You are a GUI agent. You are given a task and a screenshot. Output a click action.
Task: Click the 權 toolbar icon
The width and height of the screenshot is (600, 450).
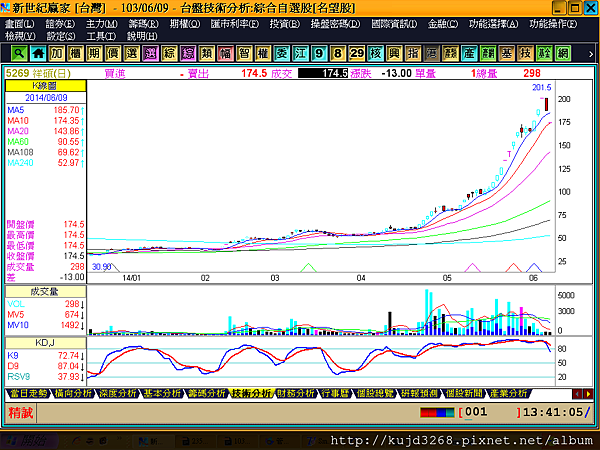[x=263, y=53]
